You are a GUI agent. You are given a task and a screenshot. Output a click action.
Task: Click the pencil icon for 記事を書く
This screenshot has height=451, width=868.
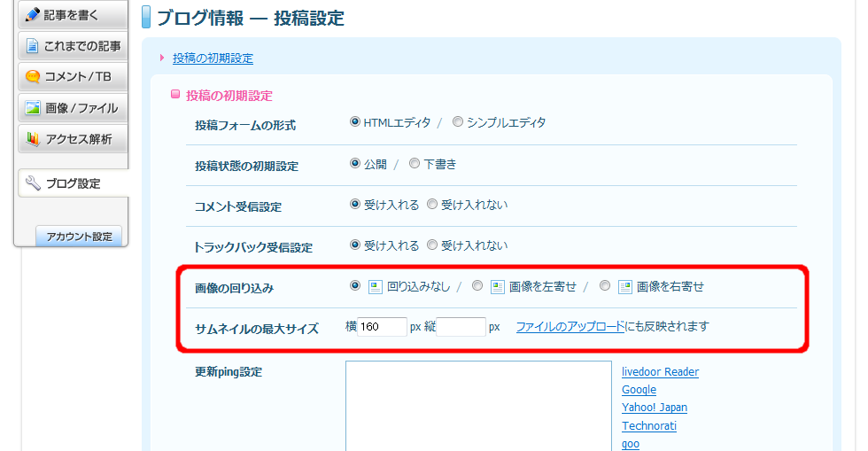tap(33, 14)
